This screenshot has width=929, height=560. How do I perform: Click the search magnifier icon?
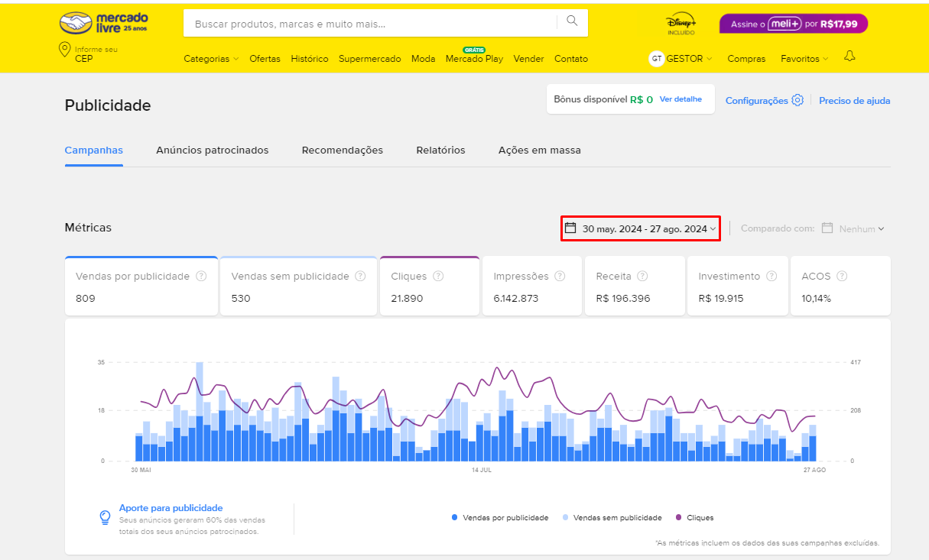(x=572, y=21)
